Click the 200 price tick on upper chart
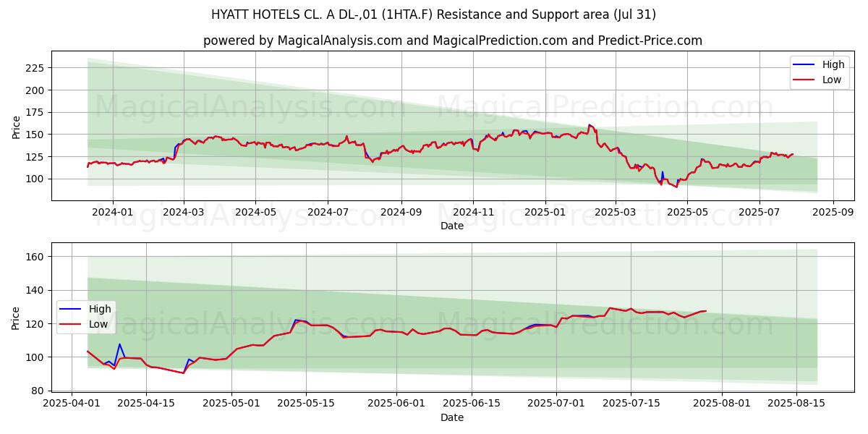The height and width of the screenshot is (434, 868). click(36, 90)
